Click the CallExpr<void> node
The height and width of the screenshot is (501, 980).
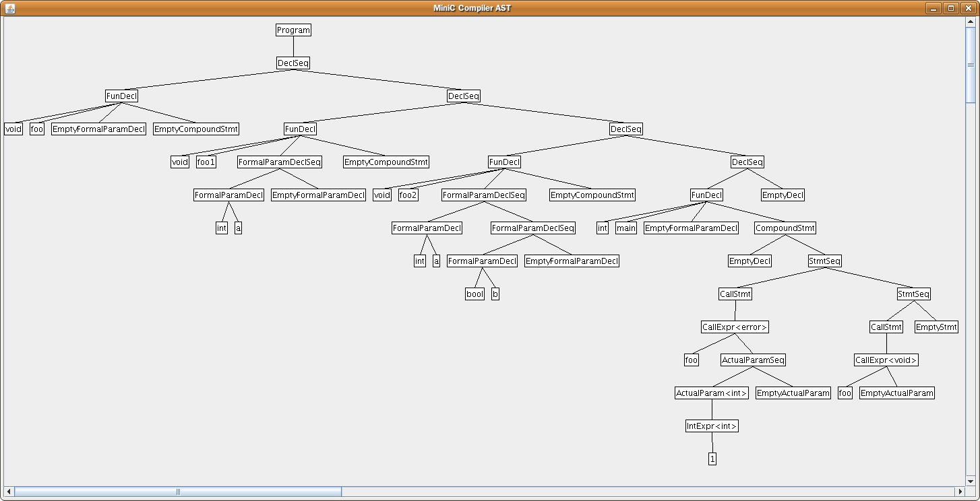click(x=886, y=360)
